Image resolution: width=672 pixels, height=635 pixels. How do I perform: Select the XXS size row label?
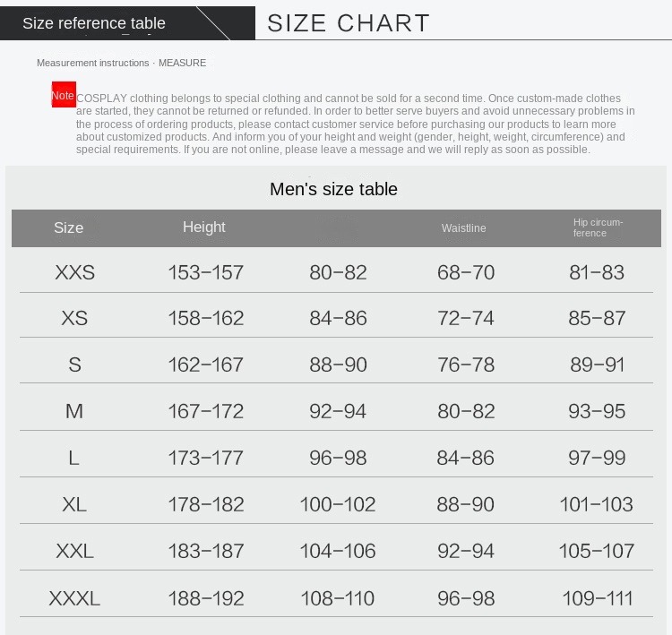pyautogui.click(x=75, y=272)
